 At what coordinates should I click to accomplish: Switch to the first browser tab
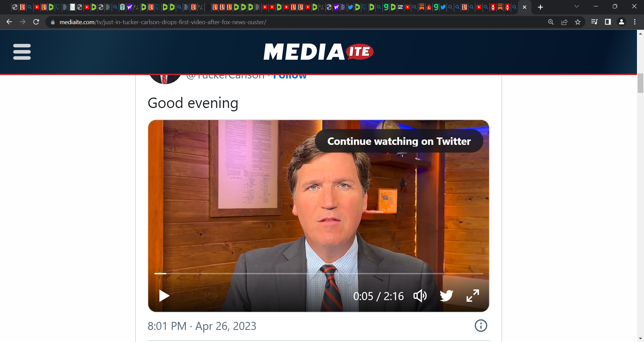tap(15, 7)
